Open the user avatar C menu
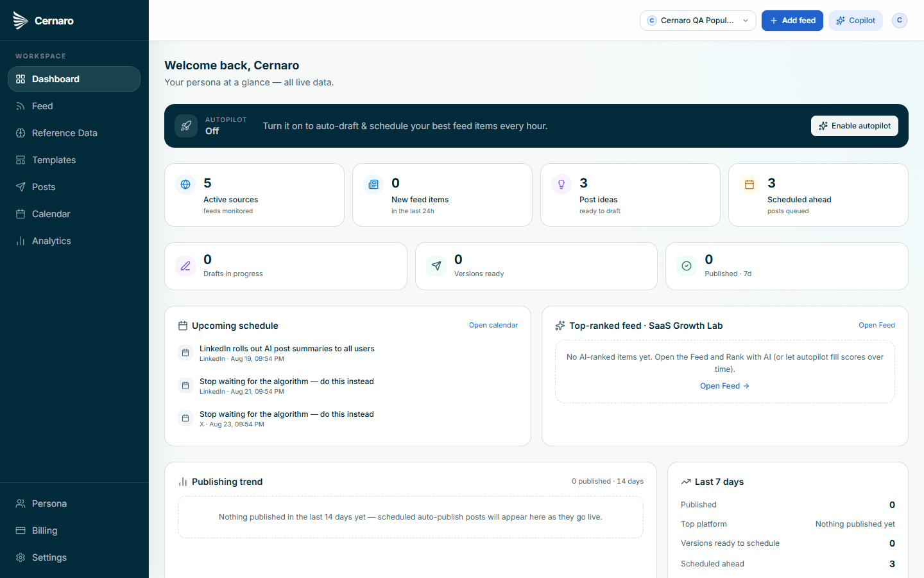 900,21
